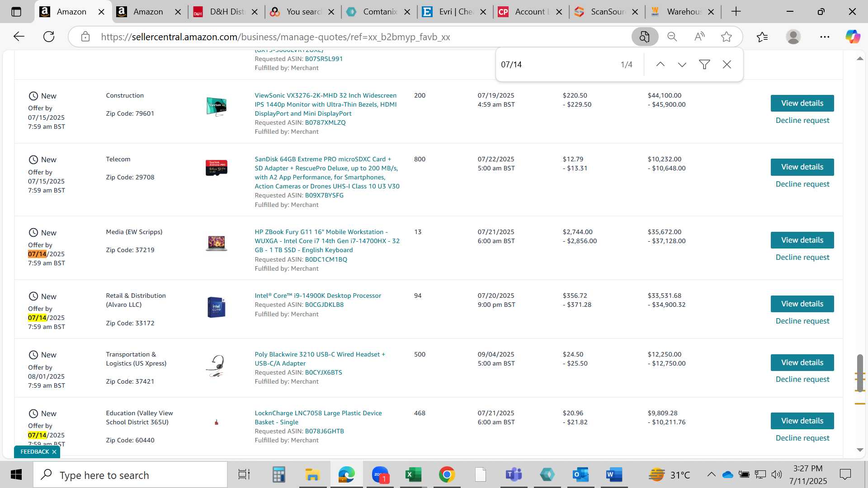Open ASIN B0787XMLZQ link

click(x=325, y=122)
